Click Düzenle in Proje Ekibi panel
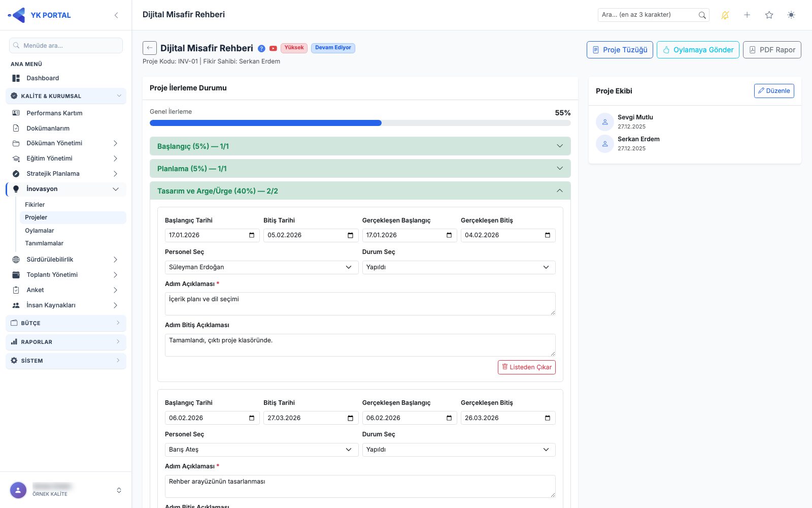This screenshot has height=508, width=812. [774, 91]
